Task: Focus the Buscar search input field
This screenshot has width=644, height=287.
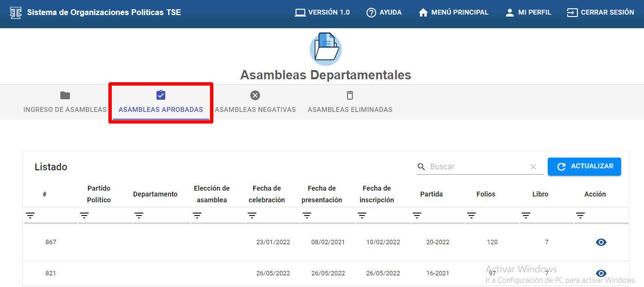Action: click(x=476, y=167)
